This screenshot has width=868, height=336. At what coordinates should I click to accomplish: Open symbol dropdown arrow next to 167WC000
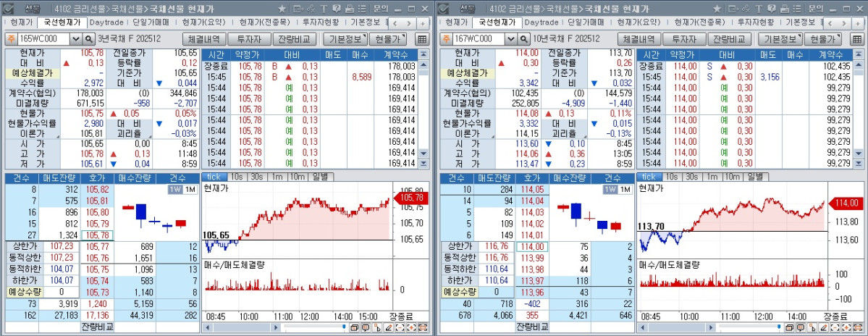[x=511, y=39]
